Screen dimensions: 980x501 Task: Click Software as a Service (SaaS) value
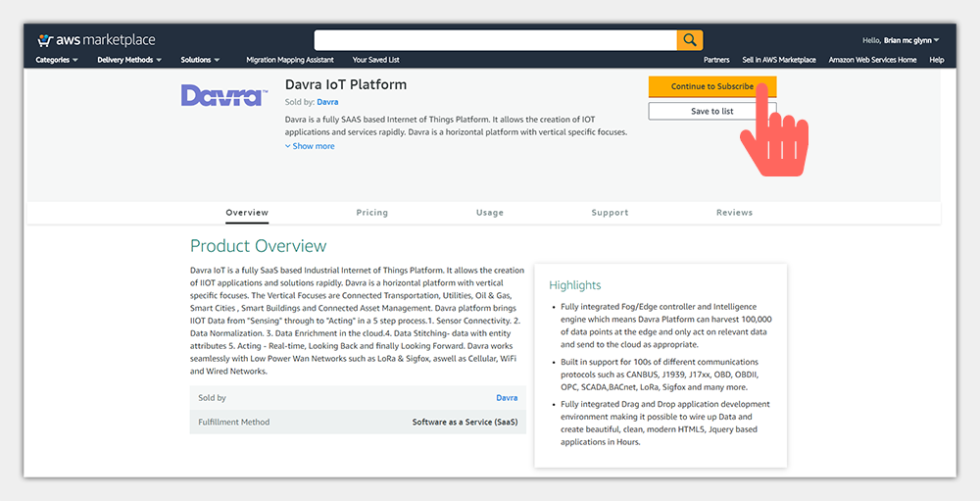pyautogui.click(x=465, y=423)
